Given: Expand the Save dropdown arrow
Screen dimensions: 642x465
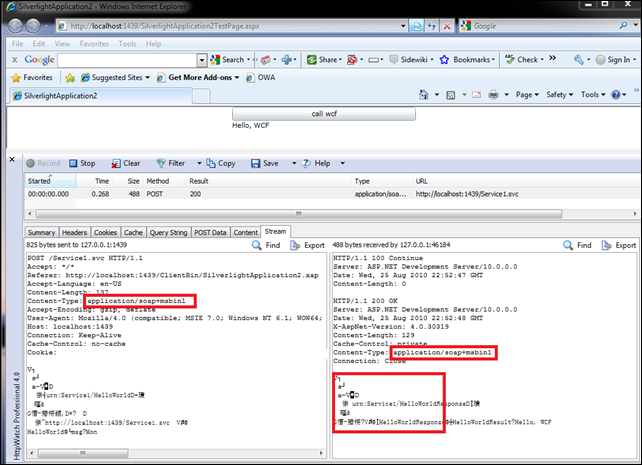Looking at the screenshot, I should tap(294, 163).
